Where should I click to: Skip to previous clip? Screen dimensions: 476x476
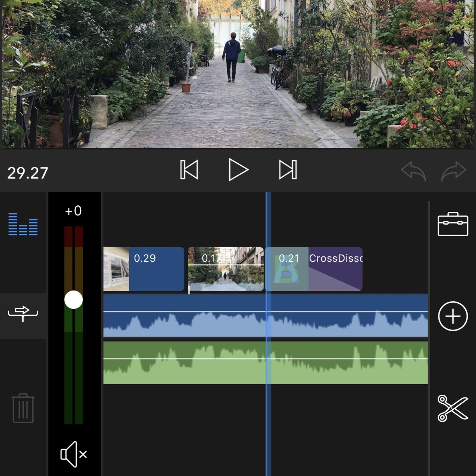(189, 169)
